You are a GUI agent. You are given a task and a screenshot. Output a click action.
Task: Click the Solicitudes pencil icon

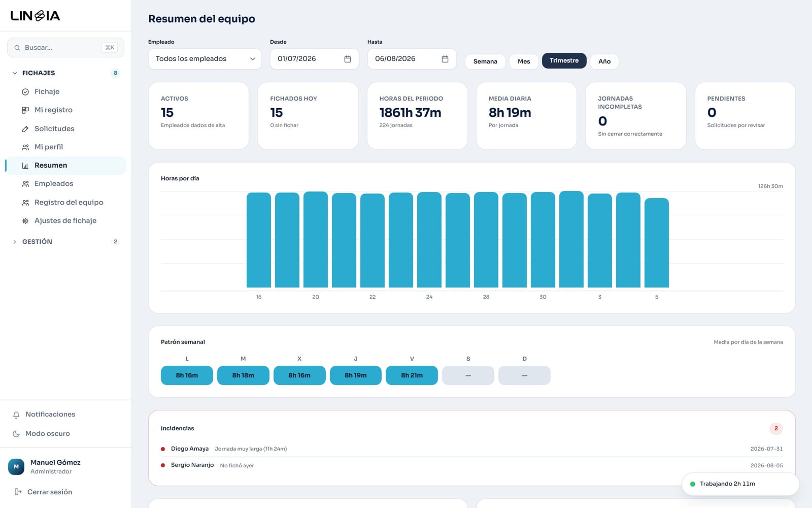25,129
